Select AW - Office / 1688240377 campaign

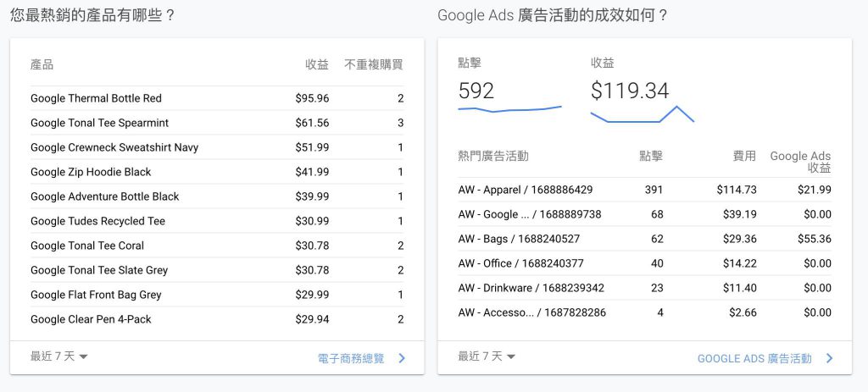click(521, 263)
